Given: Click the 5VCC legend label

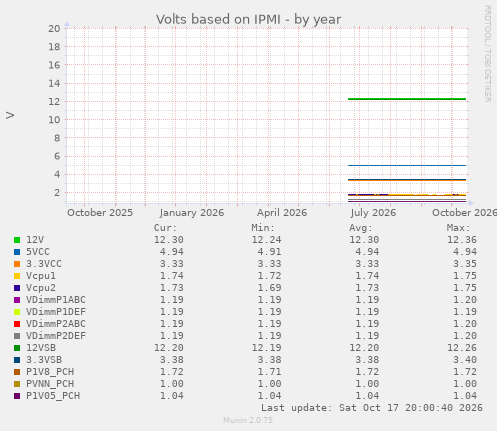Looking at the screenshot, I should pyautogui.click(x=38, y=252).
